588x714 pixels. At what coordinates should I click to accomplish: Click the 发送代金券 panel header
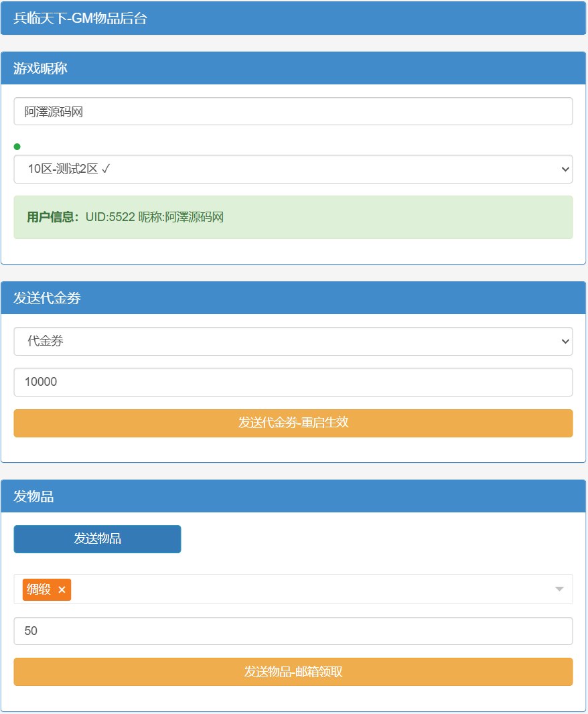[x=293, y=298]
